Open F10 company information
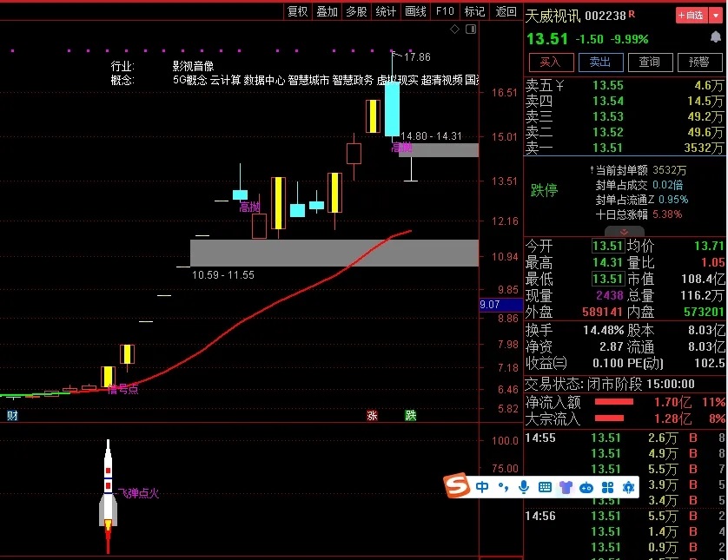Screen dimensions: 728x560 445,11
